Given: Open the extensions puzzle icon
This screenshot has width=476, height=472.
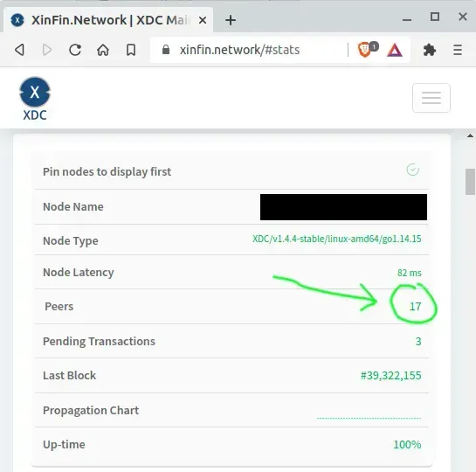Looking at the screenshot, I should click(429, 50).
